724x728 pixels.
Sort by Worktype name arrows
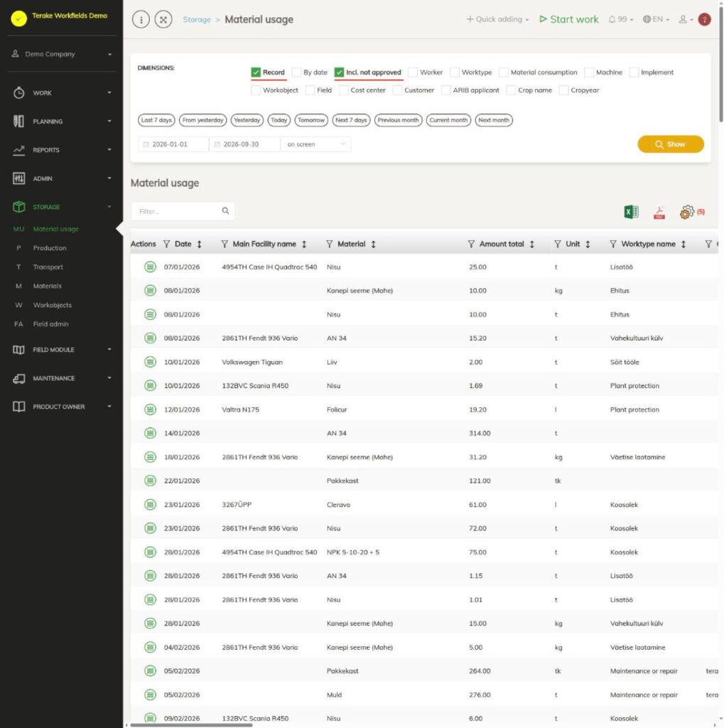point(684,245)
